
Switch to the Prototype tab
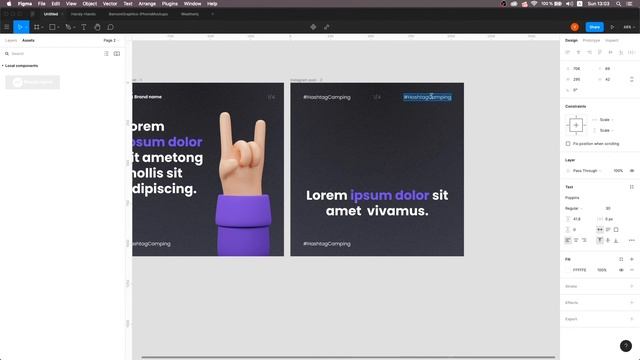point(591,40)
